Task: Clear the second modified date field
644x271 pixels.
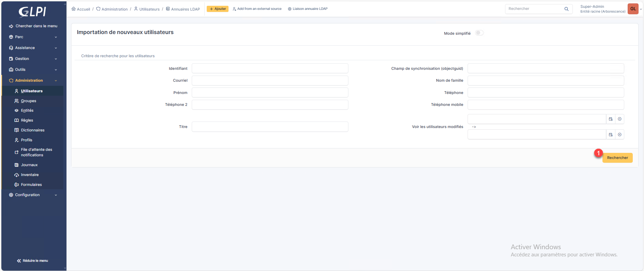Action: pyautogui.click(x=619, y=135)
